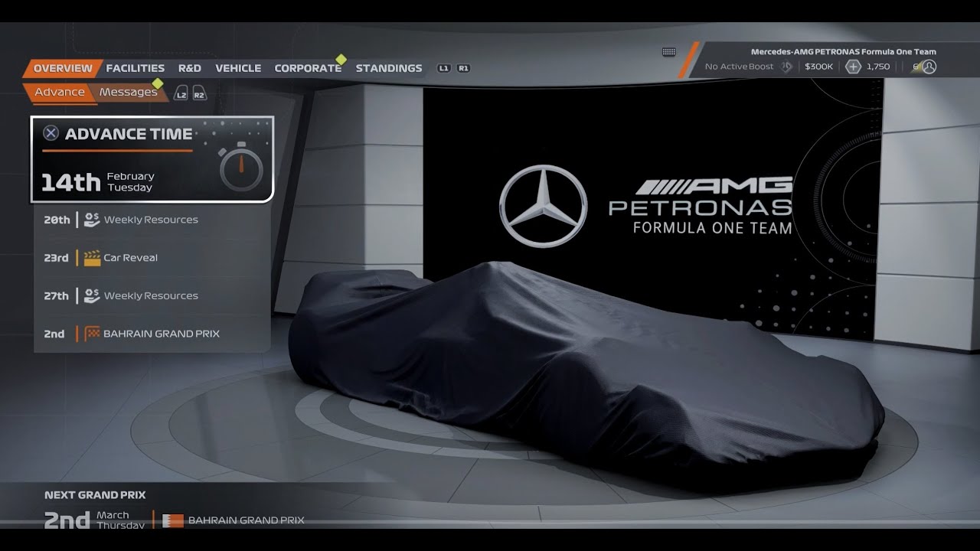The width and height of the screenshot is (980, 551).
Task: Switch to the Facilities tab
Action: click(136, 68)
